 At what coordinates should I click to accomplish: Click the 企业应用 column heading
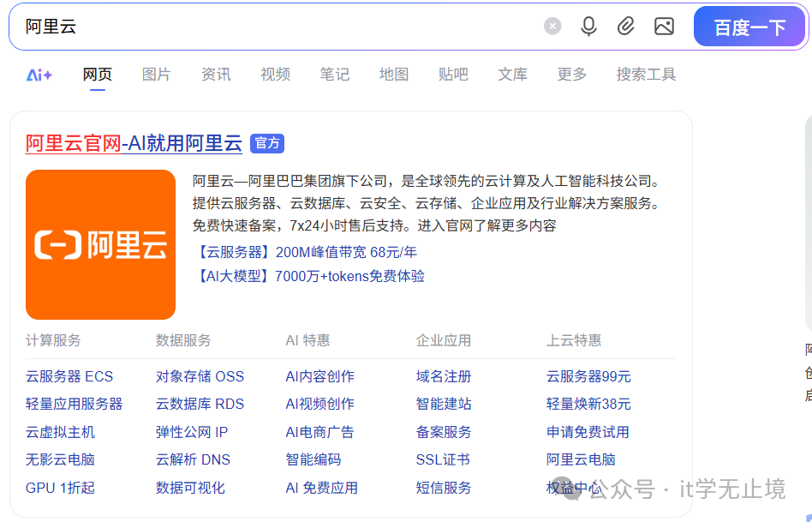pos(444,340)
